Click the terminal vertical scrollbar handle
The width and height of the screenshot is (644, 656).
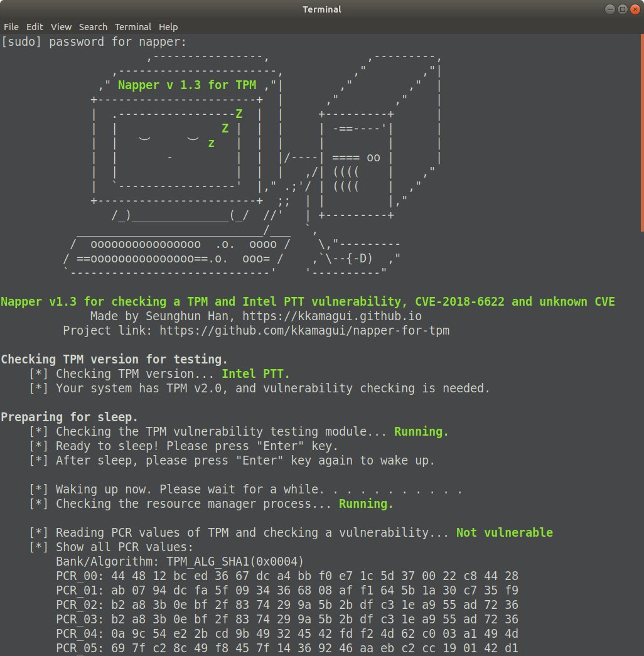point(642,132)
